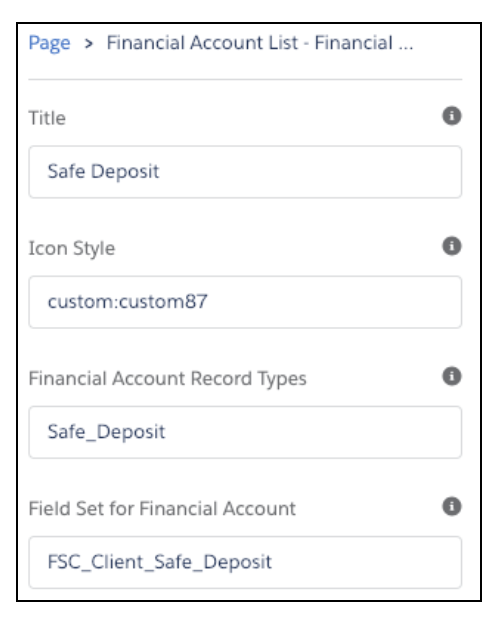Click into the Safe_Deposit record types field
This screenshot has height=632, width=502.
(x=245, y=432)
